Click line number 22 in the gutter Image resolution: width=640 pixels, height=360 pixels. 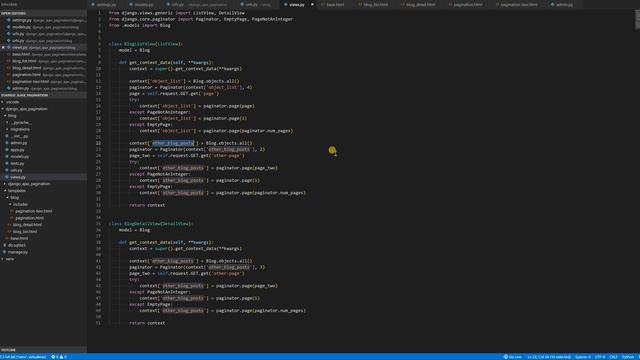(98, 143)
